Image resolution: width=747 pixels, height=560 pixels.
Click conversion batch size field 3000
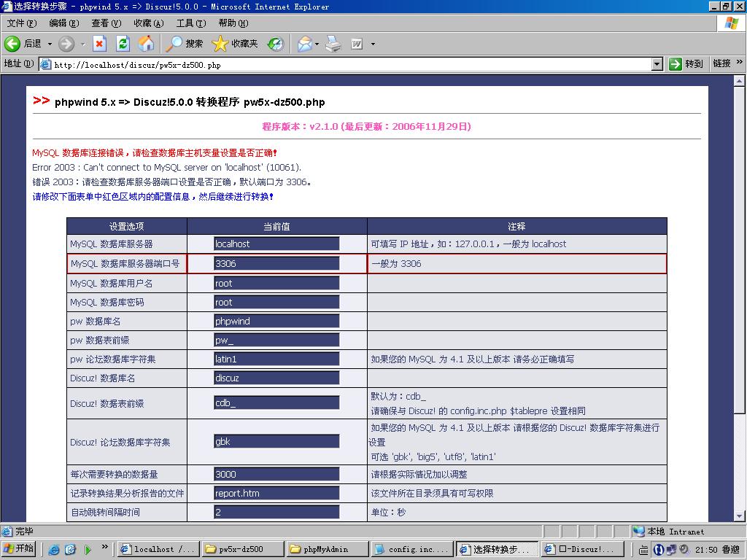point(276,474)
